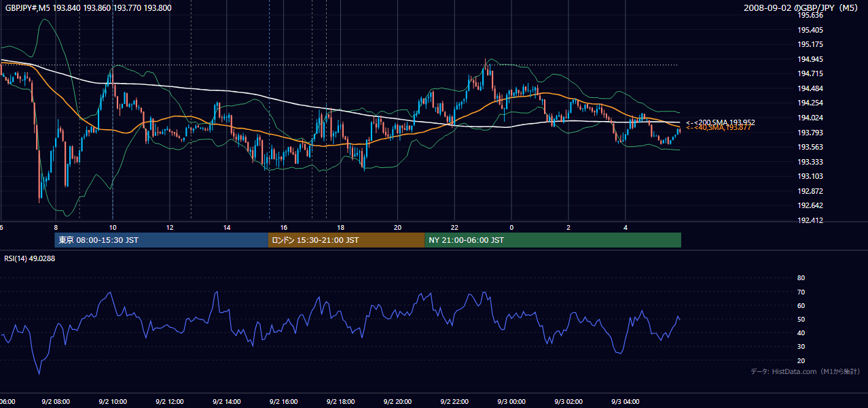
Task: Click the 194.024 price axis label
Action: coord(810,118)
